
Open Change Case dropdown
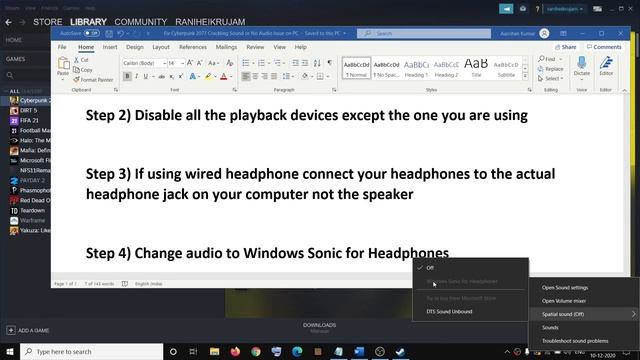[214, 63]
